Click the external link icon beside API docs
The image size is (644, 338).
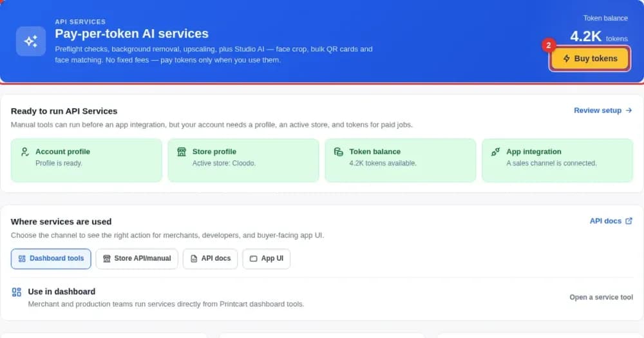point(629,221)
